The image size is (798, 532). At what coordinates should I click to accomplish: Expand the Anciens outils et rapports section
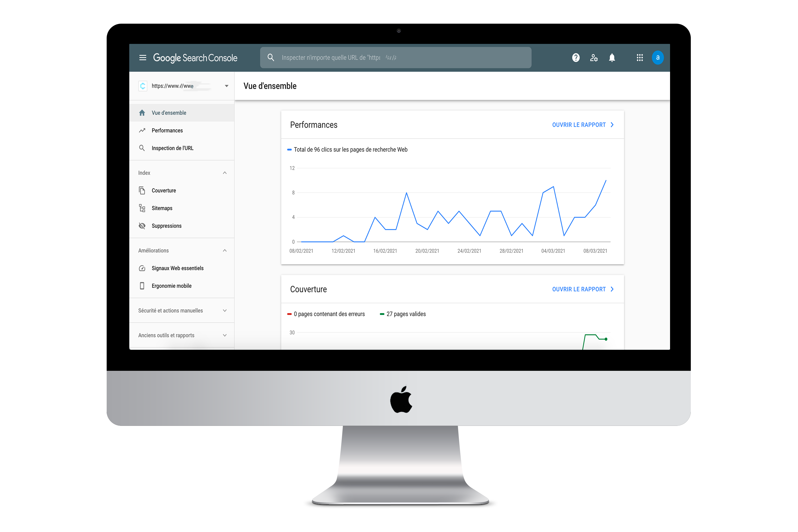point(225,335)
